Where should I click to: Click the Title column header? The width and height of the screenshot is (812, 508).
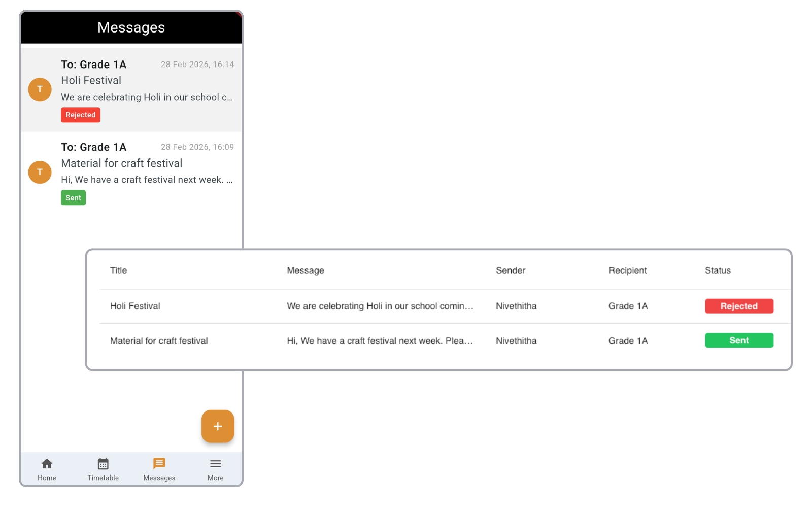pyautogui.click(x=118, y=270)
